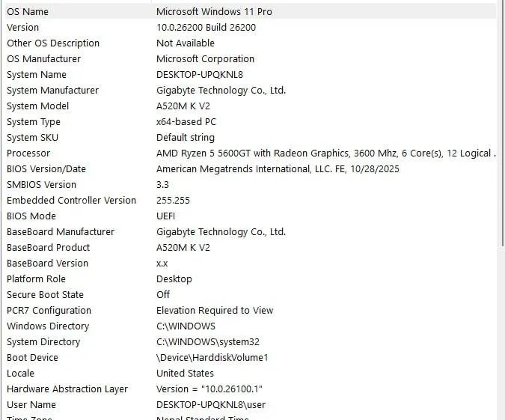
Task: Click A520M K V2 in System Model row
Action: [183, 106]
